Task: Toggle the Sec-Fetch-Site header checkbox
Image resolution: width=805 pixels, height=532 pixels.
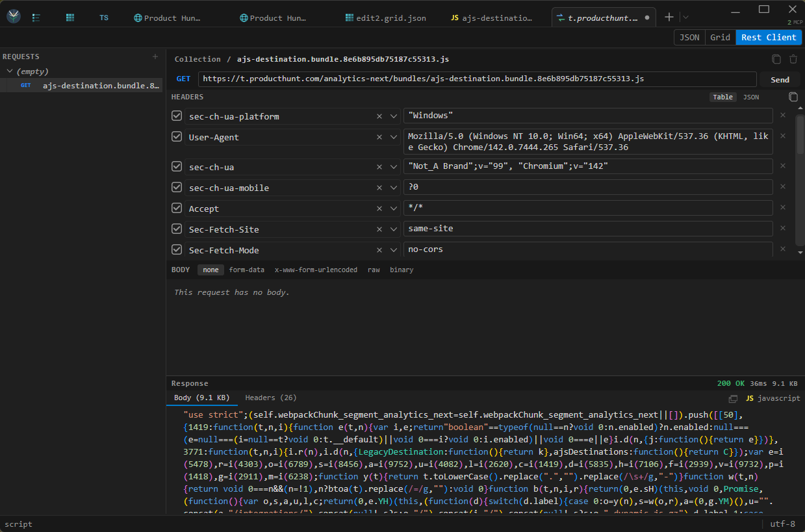Action: (177, 229)
